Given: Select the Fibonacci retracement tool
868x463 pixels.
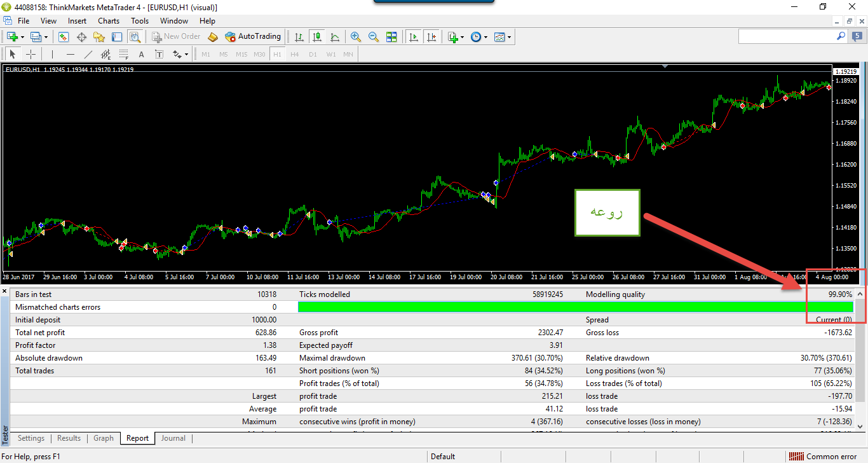Looking at the screenshot, I should pos(105,55).
